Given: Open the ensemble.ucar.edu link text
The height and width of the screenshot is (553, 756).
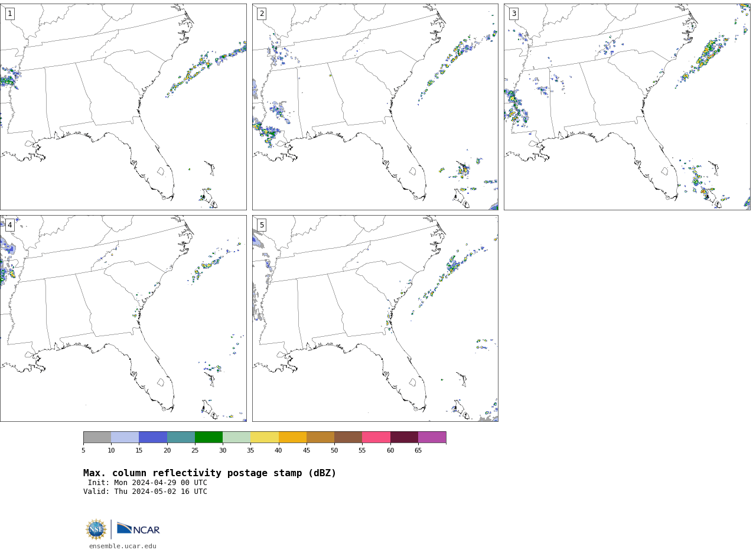Looking at the screenshot, I should (x=123, y=547).
